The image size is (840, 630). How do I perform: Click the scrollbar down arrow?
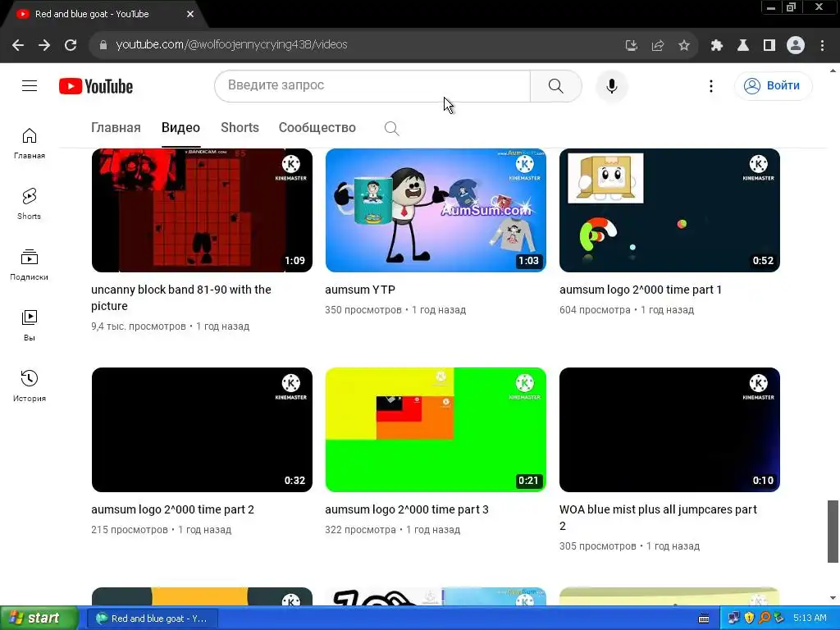coord(833,598)
